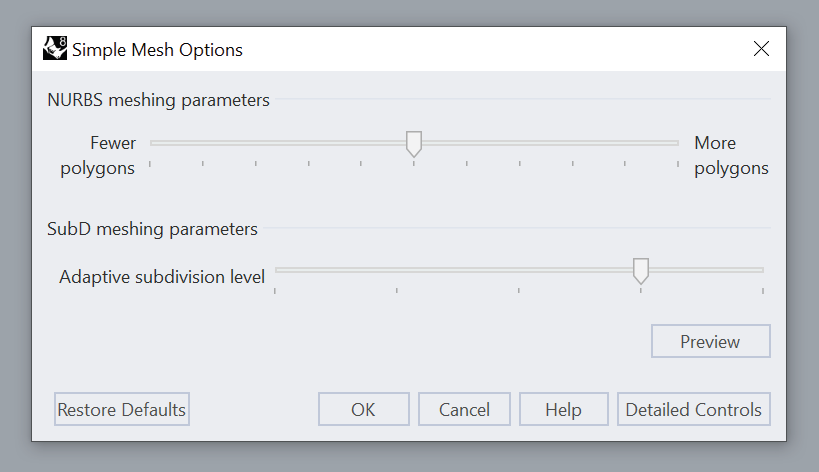The width and height of the screenshot is (819, 472).
Task: Set NURBS polygon slider to far-right maximum
Action: tap(677, 143)
